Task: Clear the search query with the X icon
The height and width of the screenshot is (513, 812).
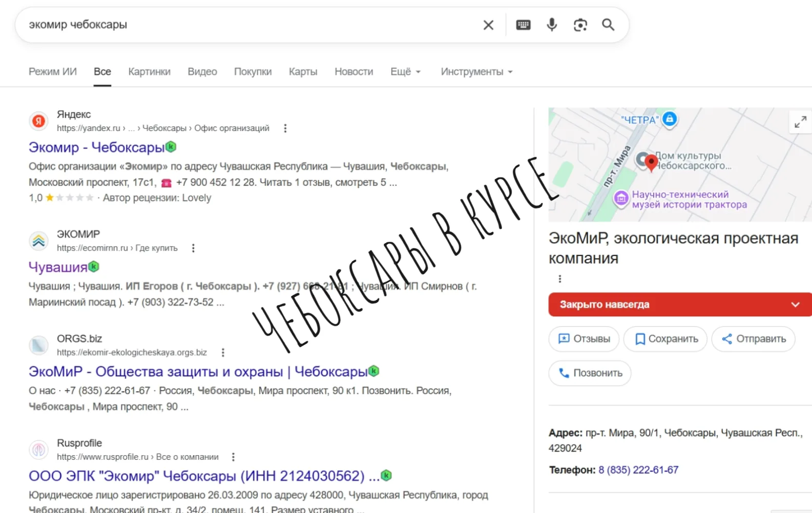Action: click(x=488, y=25)
